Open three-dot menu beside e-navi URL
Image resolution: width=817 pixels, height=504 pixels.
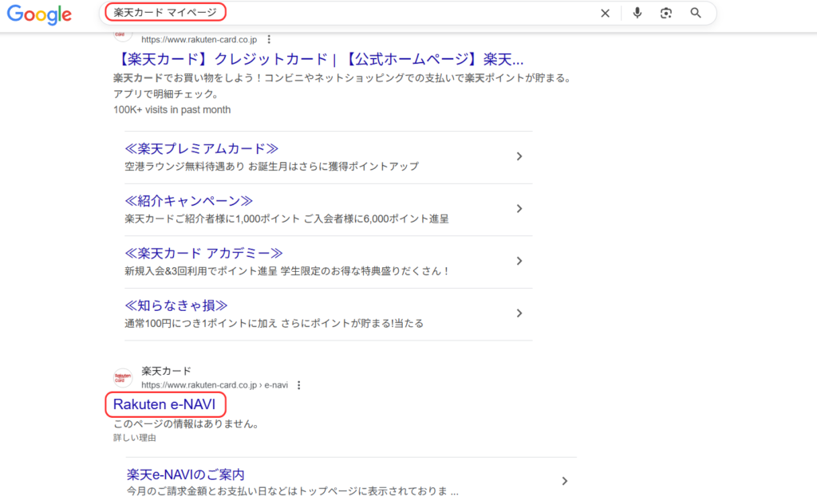(299, 385)
